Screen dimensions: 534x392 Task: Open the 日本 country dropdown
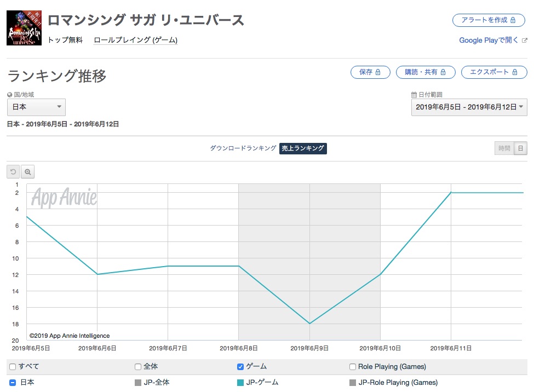(x=36, y=107)
